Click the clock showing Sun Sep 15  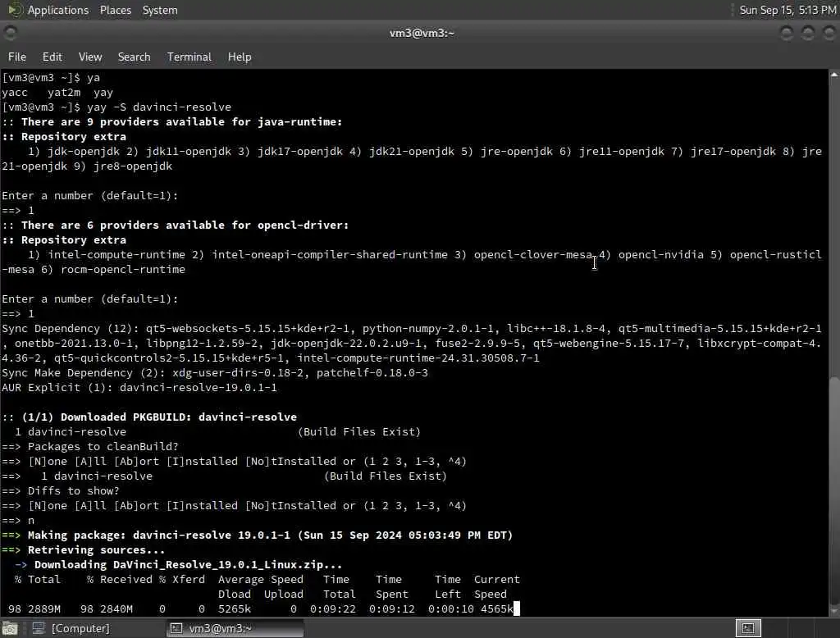787,10
